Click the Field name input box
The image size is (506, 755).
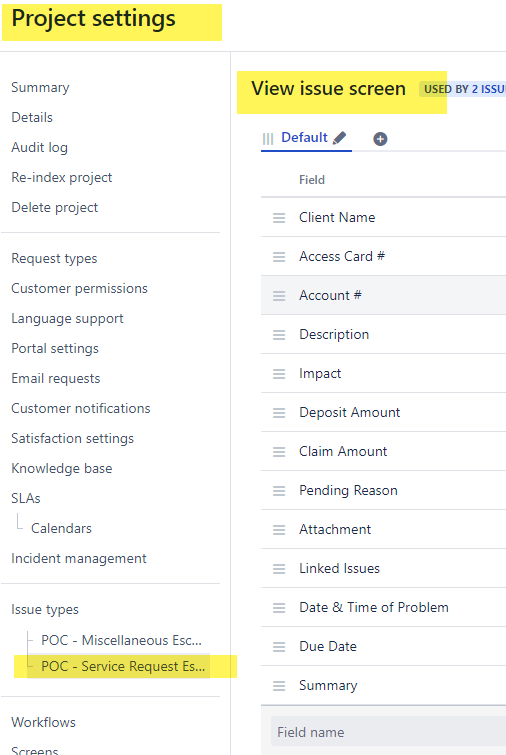(388, 732)
